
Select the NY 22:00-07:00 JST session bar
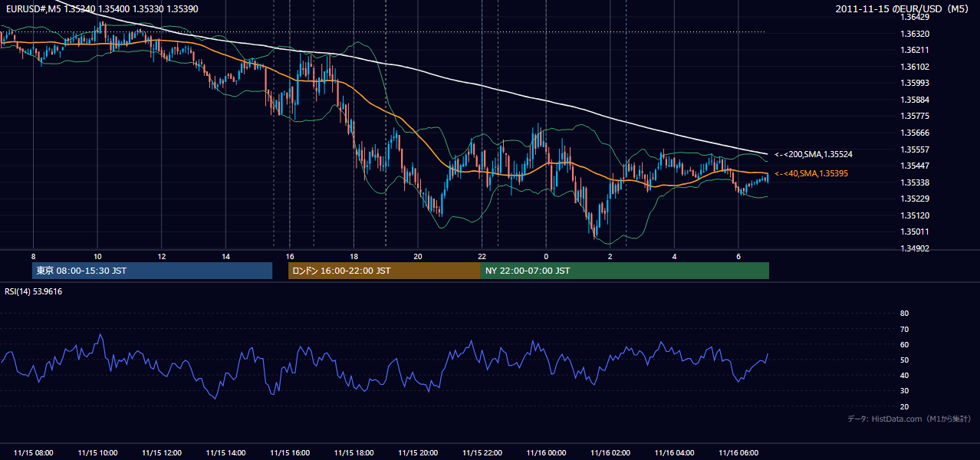[625, 271]
